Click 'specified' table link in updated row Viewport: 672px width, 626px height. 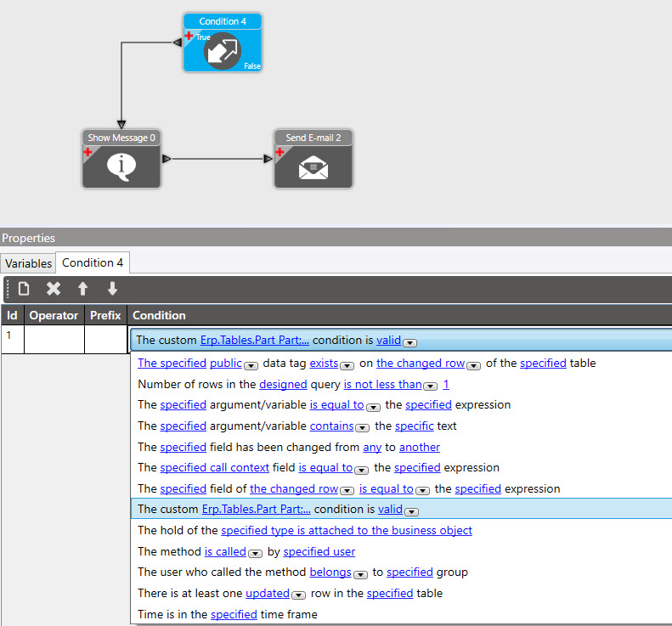390,594
